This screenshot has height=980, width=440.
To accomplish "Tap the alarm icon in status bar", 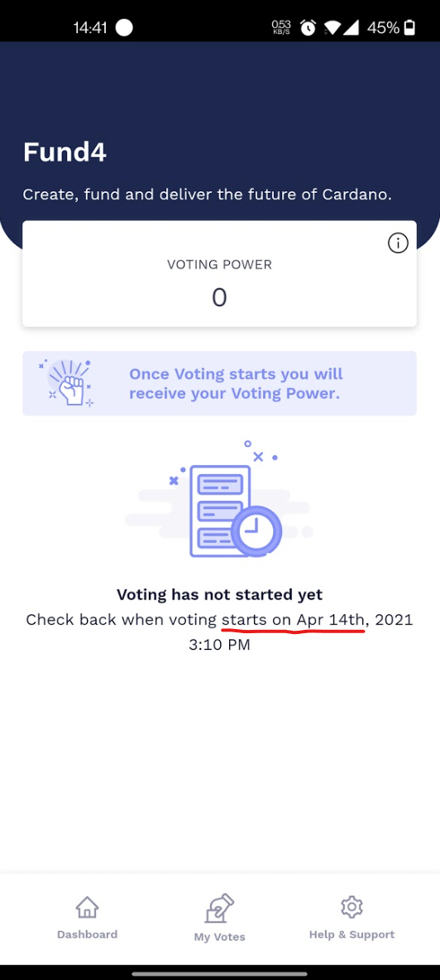I will click(x=308, y=27).
